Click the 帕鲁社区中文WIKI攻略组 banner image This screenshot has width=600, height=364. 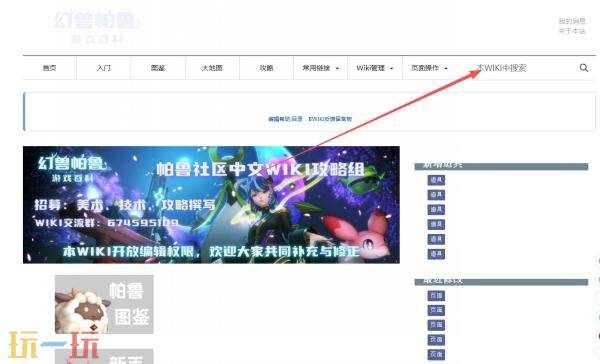tap(211, 205)
